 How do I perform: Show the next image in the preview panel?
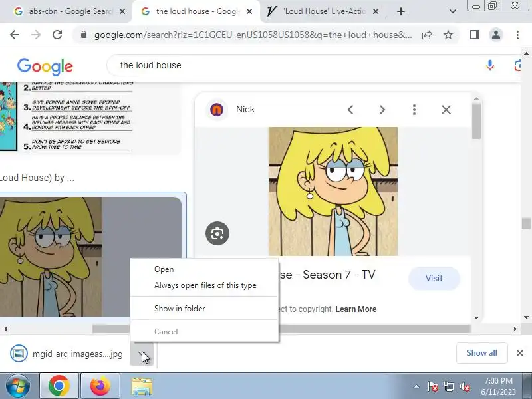pos(382,110)
